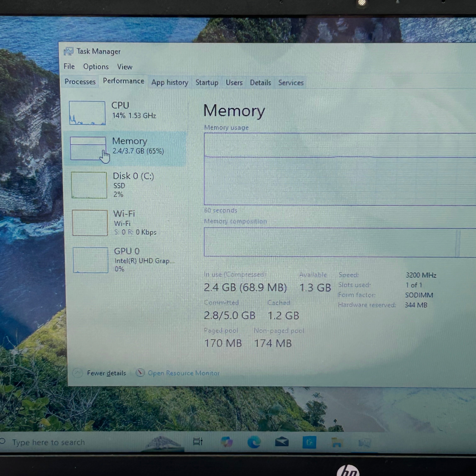
Task: Show the Details tab
Action: (260, 82)
